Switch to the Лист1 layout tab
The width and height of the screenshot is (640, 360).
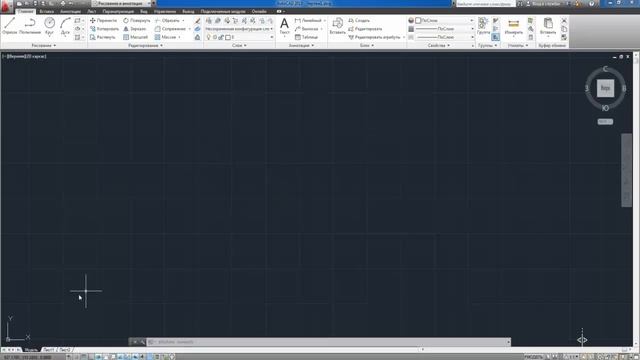pyautogui.click(x=48, y=350)
